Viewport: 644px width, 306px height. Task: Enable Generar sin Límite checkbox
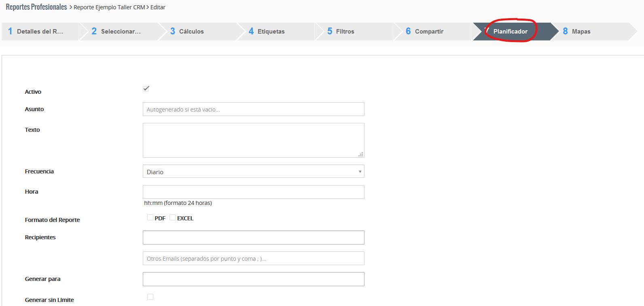pos(150,297)
